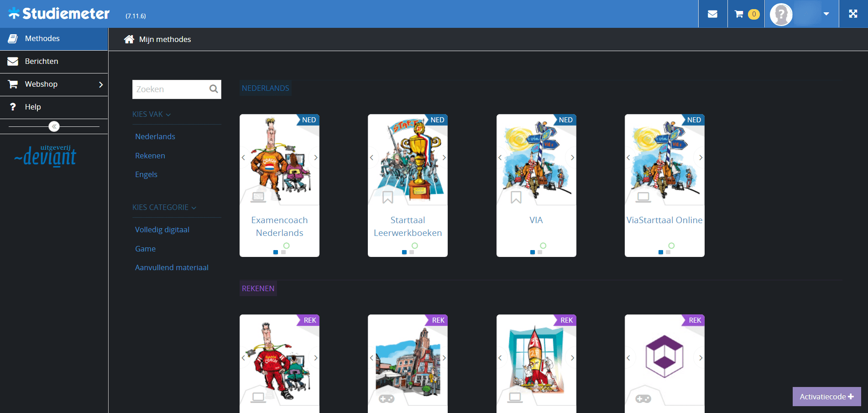This screenshot has height=413, width=868.
Task: Filter by Aanvullend materiaal category
Action: (x=172, y=267)
